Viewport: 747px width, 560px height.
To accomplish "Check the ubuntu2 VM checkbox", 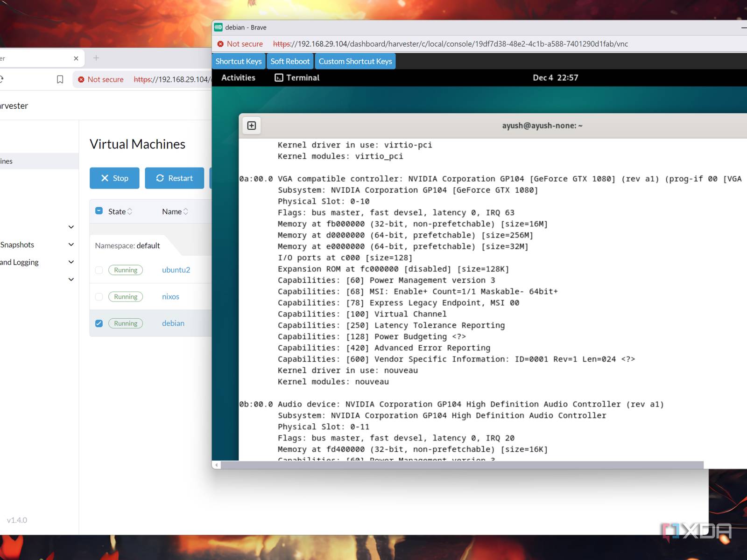I will pos(99,270).
